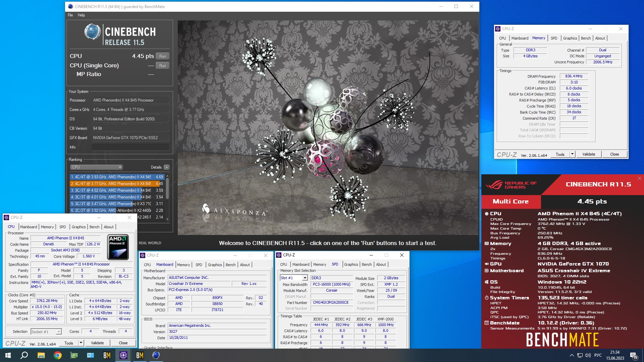Screen dimensions: 644x362
Task: Click first BenchMate BM taskbar icon
Action: point(107,355)
